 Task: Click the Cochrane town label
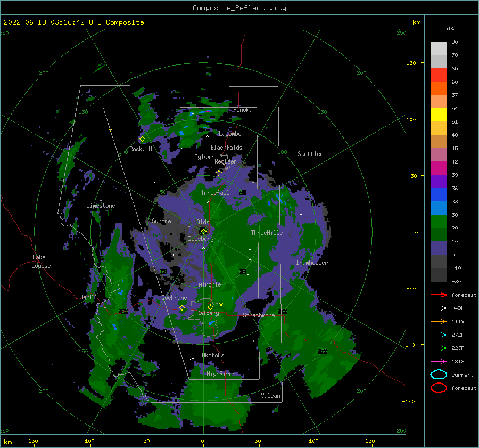[x=174, y=298]
